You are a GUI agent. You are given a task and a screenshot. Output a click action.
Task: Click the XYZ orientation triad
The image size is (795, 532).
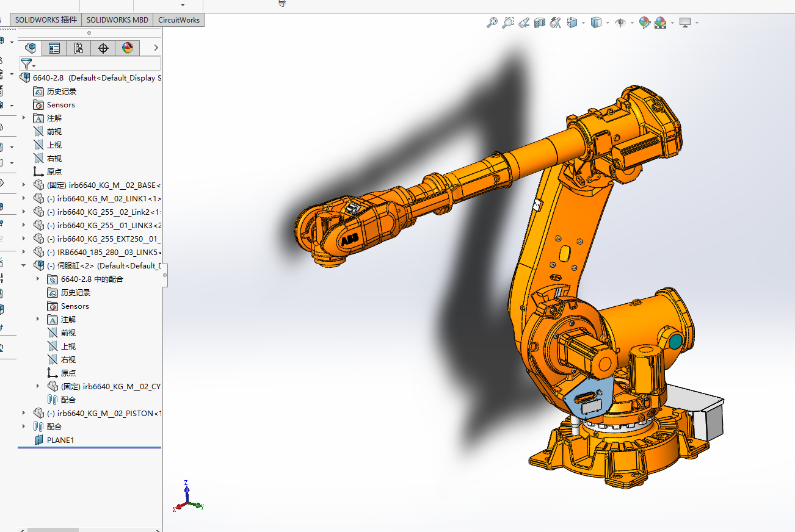pyautogui.click(x=188, y=496)
